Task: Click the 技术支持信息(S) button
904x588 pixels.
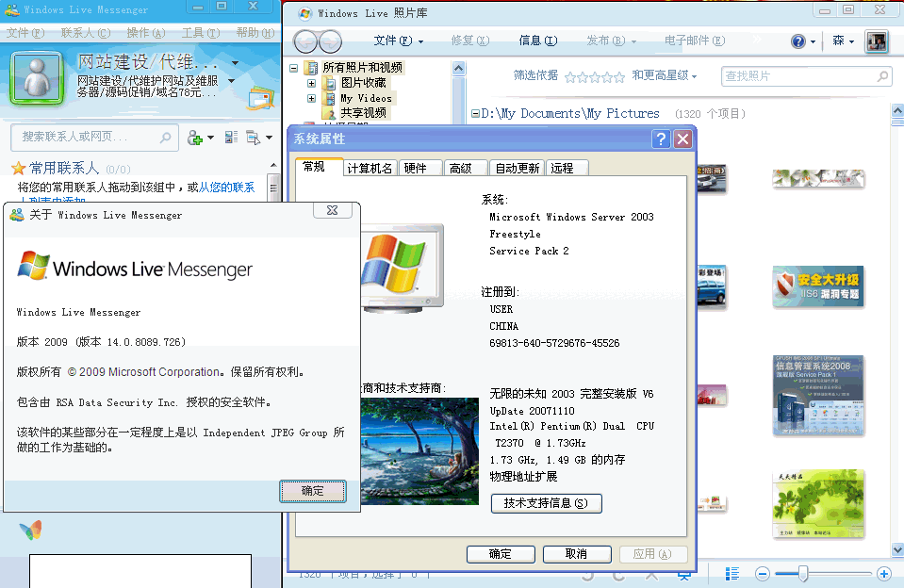Action: (x=546, y=503)
